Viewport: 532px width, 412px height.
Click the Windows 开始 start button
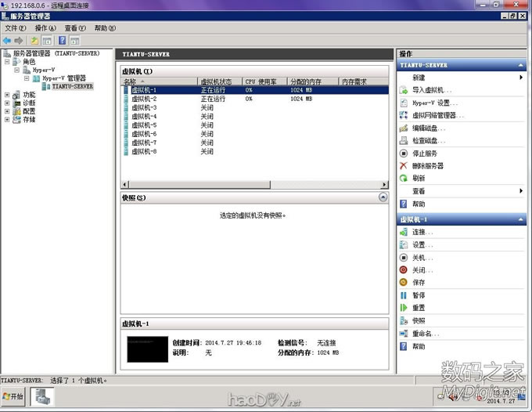[14, 396]
